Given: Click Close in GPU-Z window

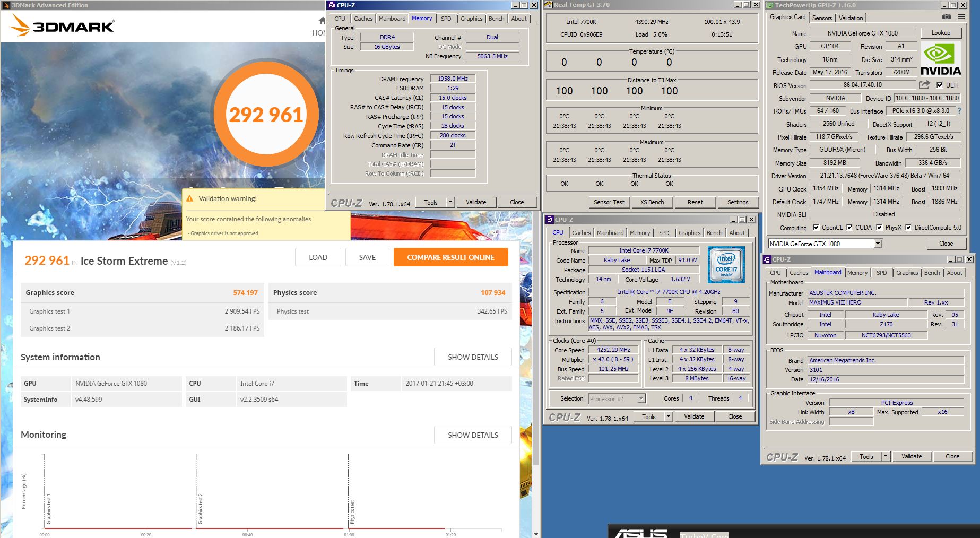Looking at the screenshot, I should click(x=946, y=244).
